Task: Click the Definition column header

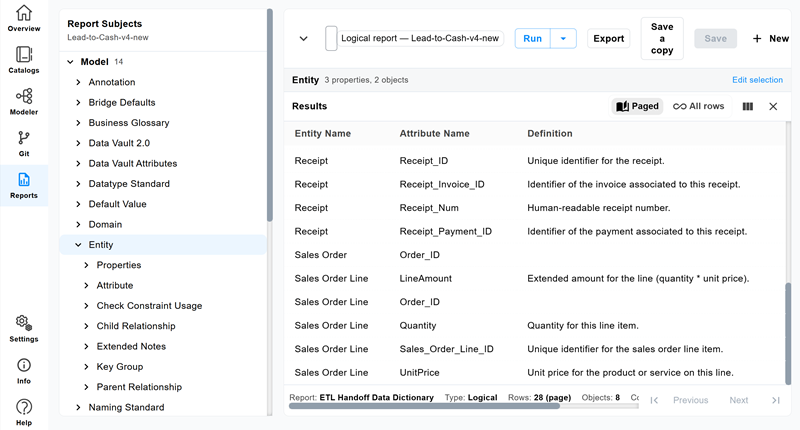Action: coord(549,134)
